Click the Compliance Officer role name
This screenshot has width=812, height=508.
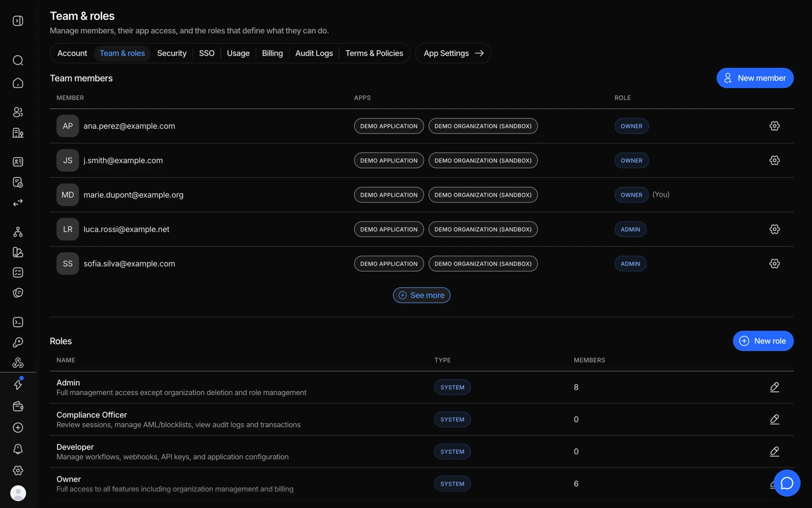pyautogui.click(x=92, y=415)
